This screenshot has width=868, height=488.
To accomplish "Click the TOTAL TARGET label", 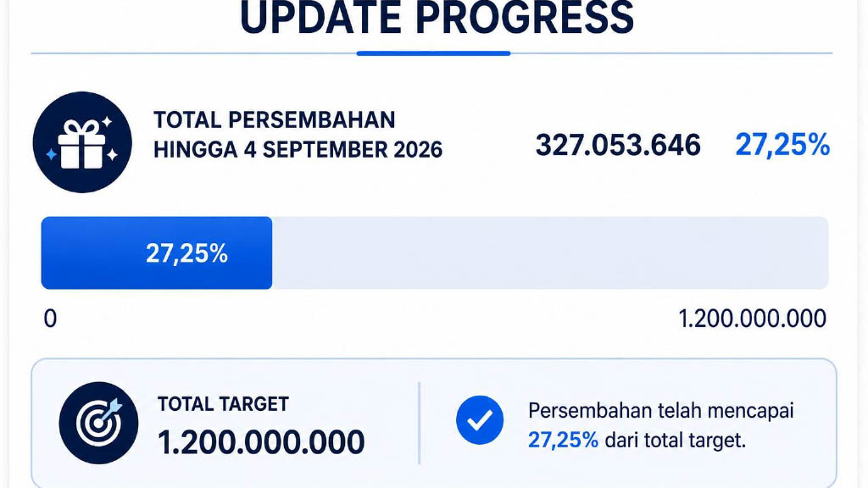I will tap(223, 404).
